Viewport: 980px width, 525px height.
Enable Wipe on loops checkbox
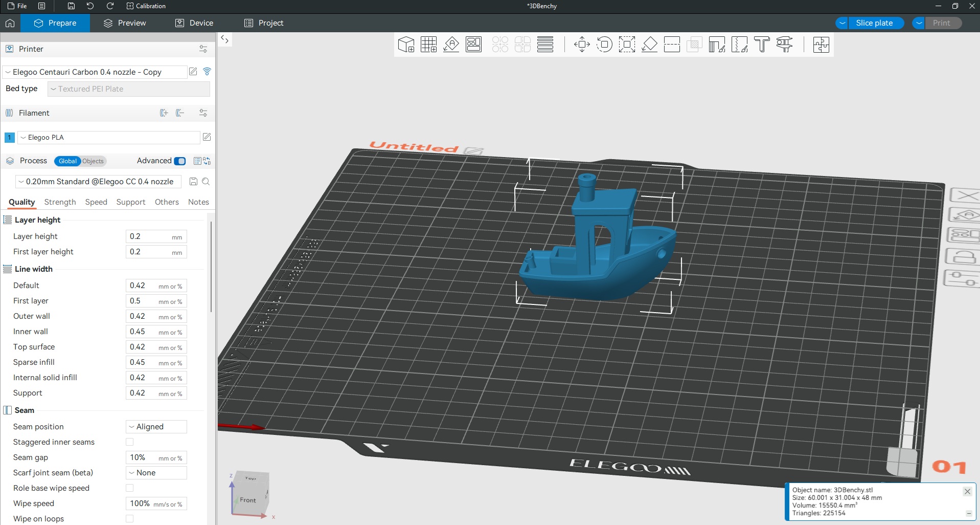[x=130, y=519]
